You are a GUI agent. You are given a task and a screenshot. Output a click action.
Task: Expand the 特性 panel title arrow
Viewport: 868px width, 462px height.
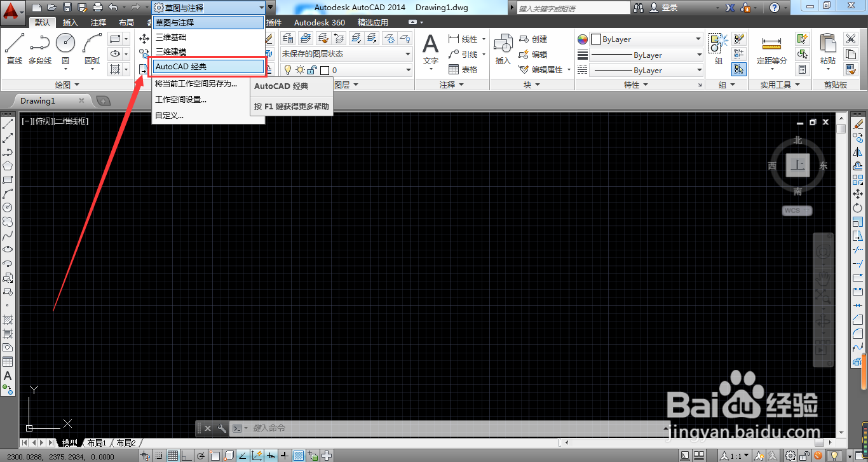[645, 85]
